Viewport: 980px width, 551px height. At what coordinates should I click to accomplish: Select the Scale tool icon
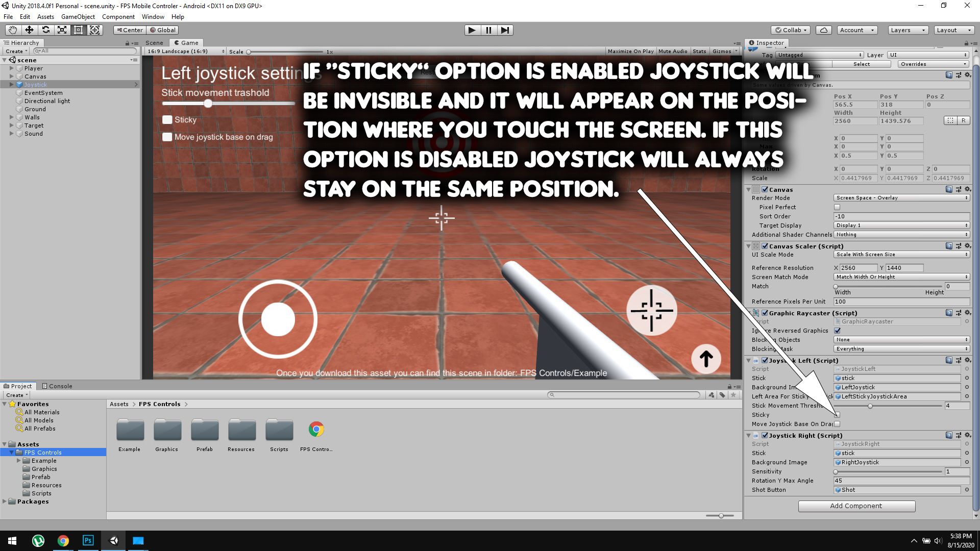[x=62, y=30]
